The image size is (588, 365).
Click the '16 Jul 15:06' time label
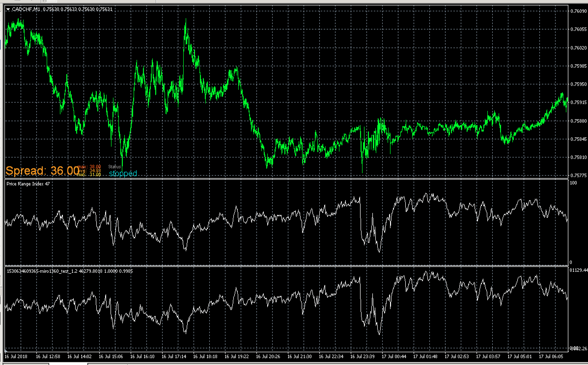pos(111,356)
